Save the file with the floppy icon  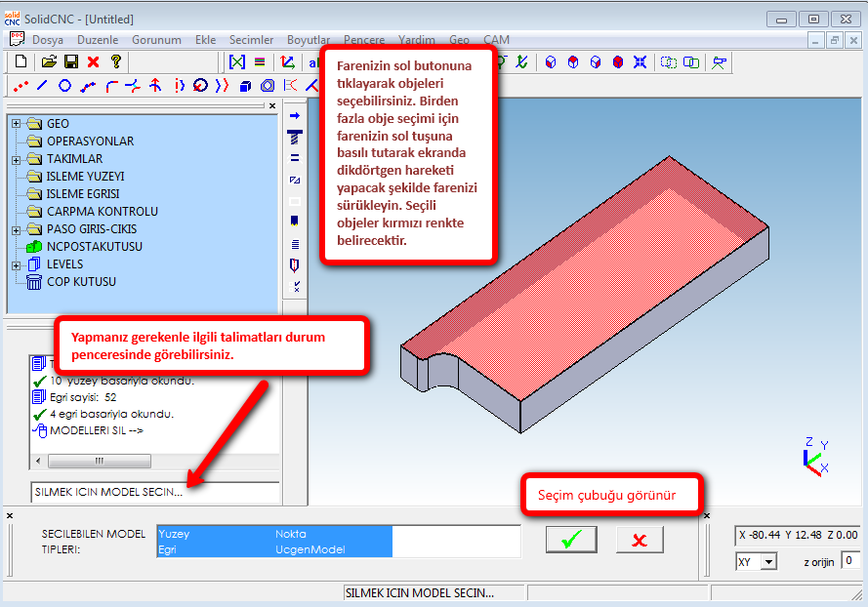tap(71, 61)
